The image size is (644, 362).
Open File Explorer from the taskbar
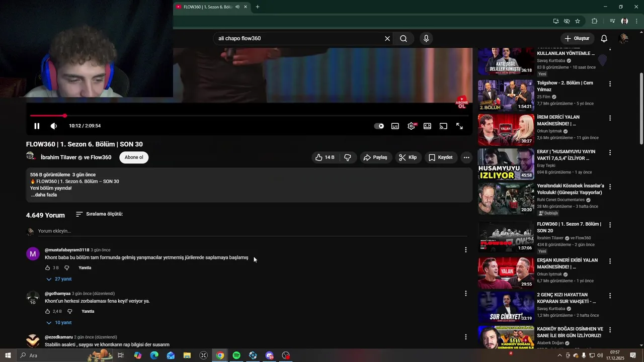click(187, 355)
